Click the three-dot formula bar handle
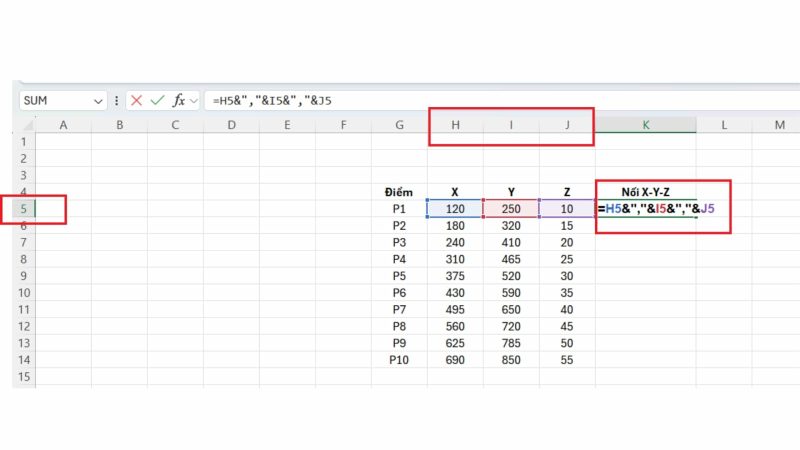 click(116, 101)
